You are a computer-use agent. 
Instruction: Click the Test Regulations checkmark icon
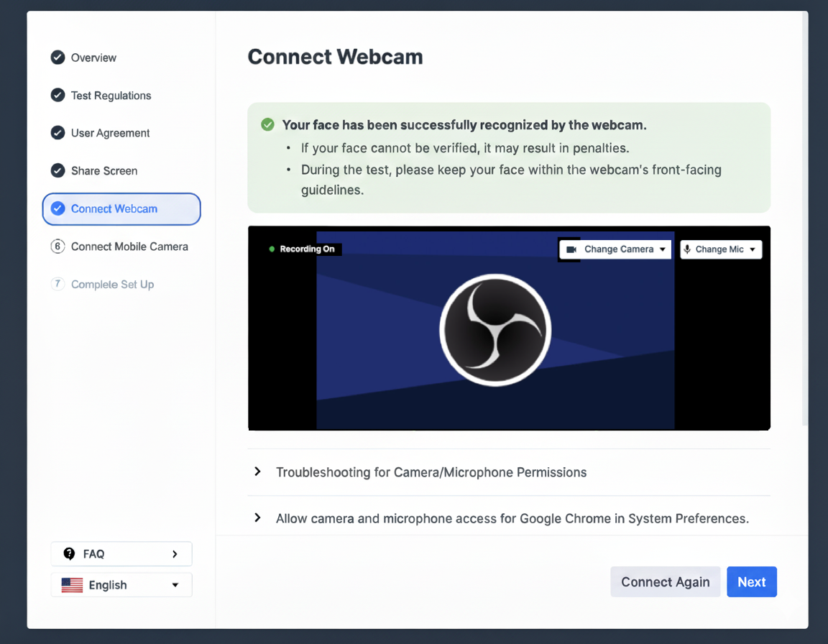point(57,95)
